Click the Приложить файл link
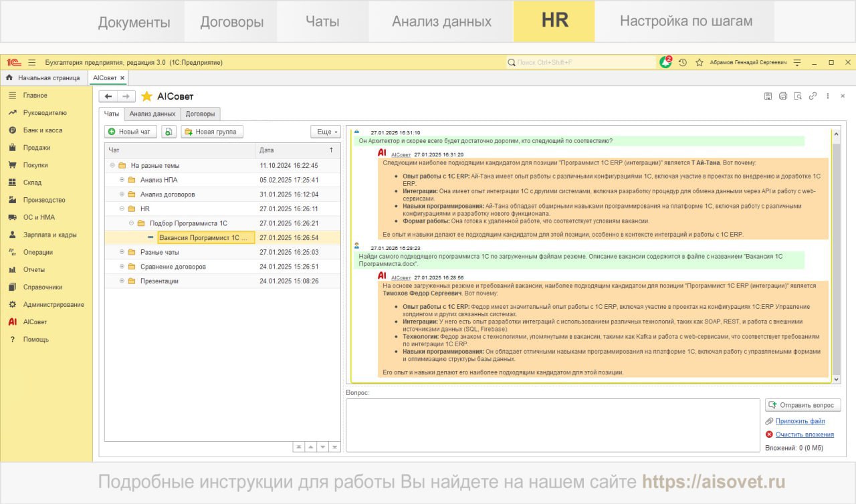The height and width of the screenshot is (504, 856). 800,421
